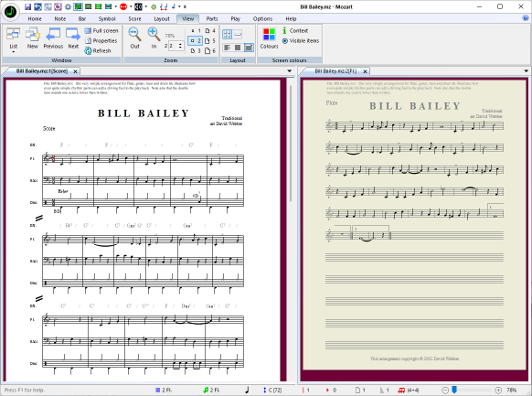Select left-aligned page layout icon
The height and width of the screenshot is (396, 532).
click(227, 48)
